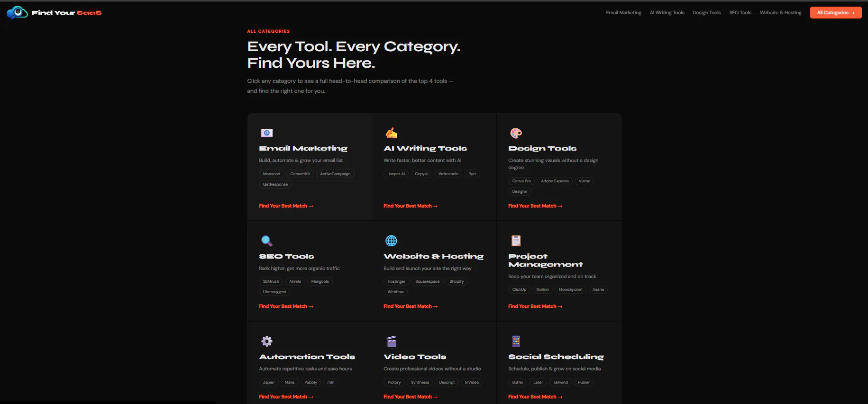This screenshot has height=404, width=868.
Task: Click the SEO Tools magnifying glass icon
Action: tap(267, 241)
